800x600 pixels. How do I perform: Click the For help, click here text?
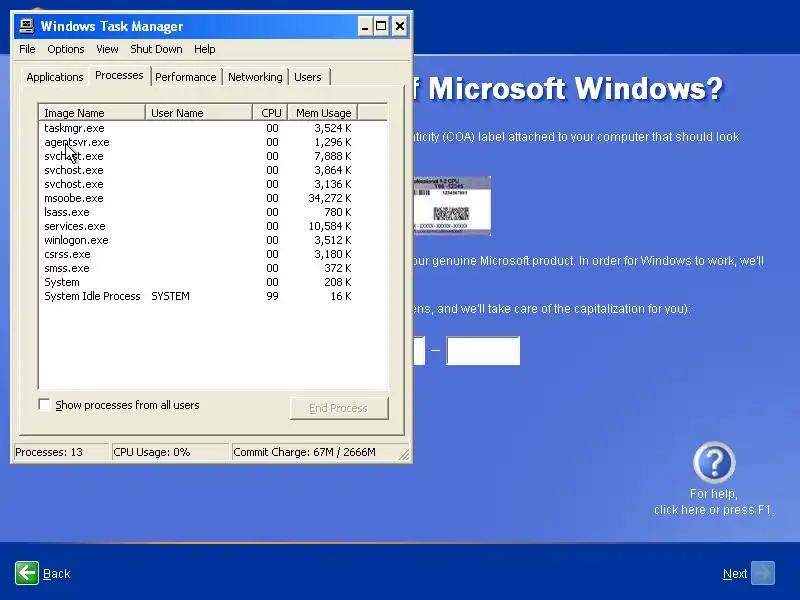point(714,502)
